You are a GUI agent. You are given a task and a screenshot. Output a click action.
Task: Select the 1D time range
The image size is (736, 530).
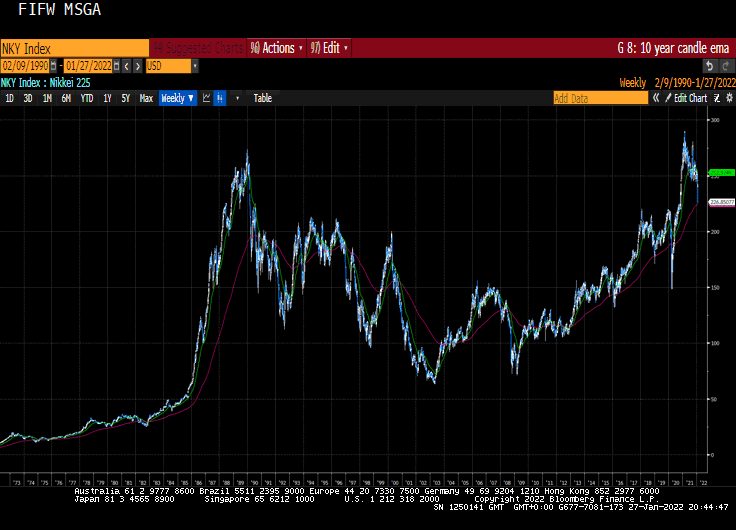10,98
